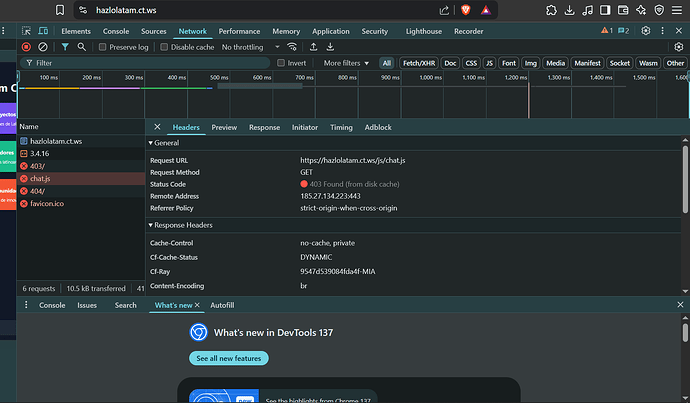Toggle the browser sidebar panel icon

click(605, 10)
